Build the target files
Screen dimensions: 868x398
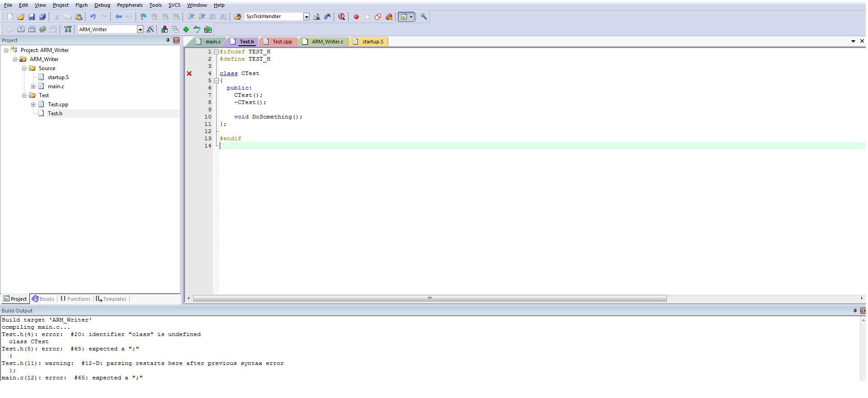pos(21,29)
